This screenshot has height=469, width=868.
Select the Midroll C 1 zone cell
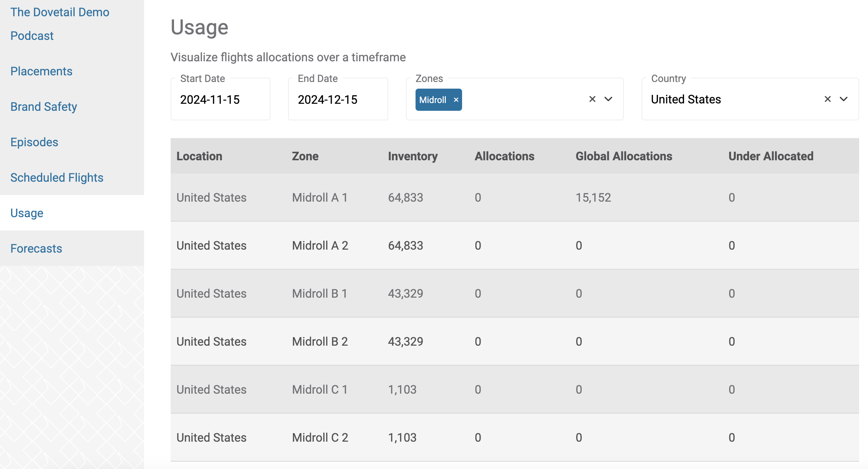pyautogui.click(x=320, y=390)
